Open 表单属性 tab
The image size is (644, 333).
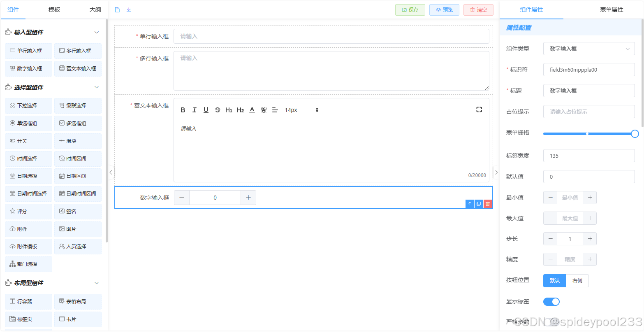tap(612, 9)
